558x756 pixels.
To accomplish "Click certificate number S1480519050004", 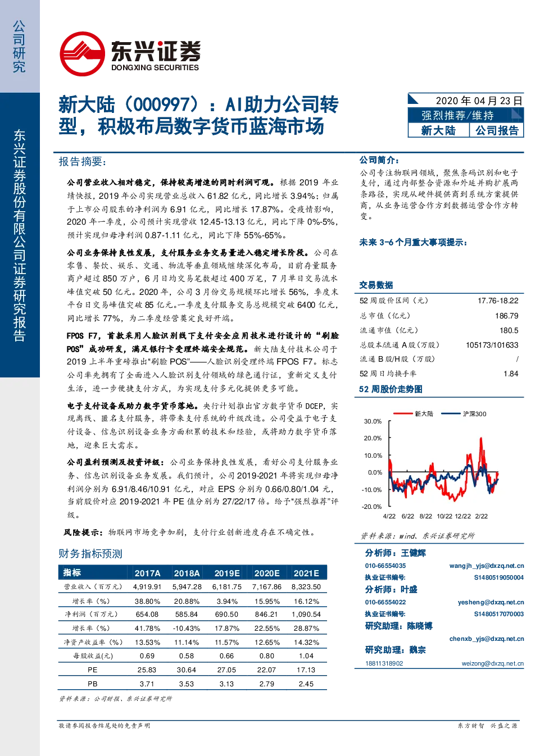I will coord(499,578).
